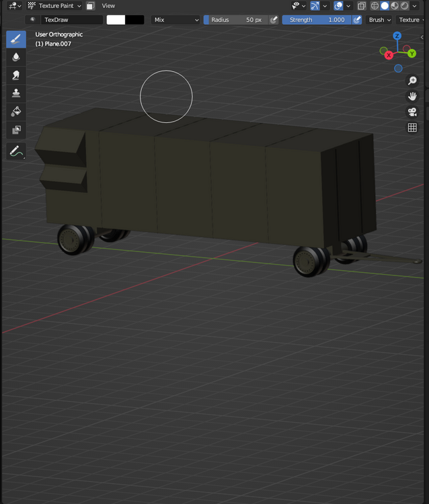Select the Annotate tool

(15, 151)
